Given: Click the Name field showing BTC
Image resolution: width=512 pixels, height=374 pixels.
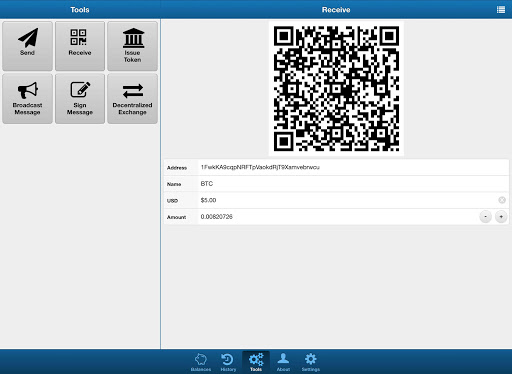Looking at the screenshot, I should pos(353,184).
